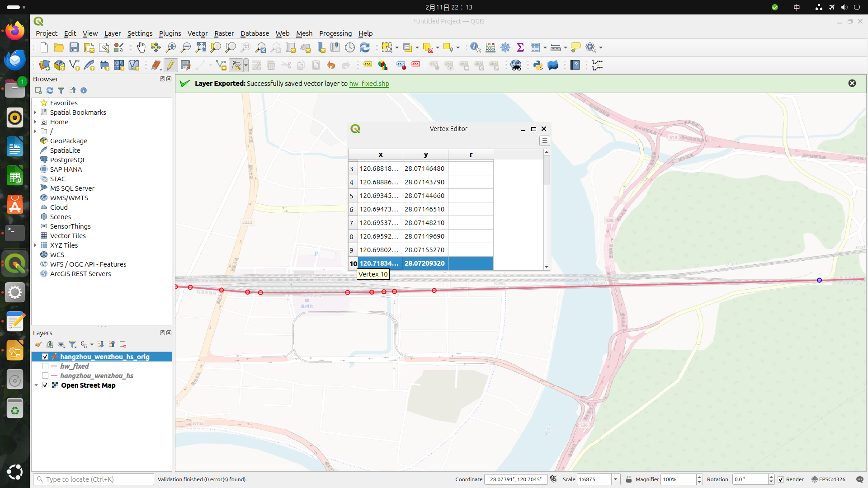Click the Save Project icon
Screen dimensions: 868x488
pyautogui.click(x=74, y=47)
